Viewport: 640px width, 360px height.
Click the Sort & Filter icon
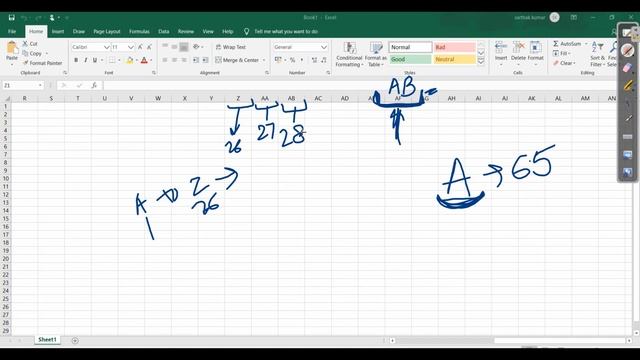(x=597, y=48)
